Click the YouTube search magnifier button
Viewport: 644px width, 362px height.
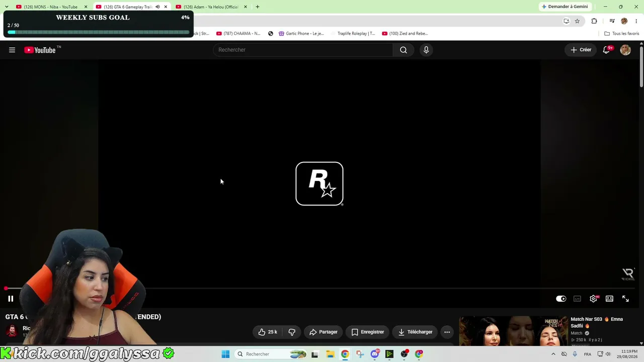tap(404, 50)
